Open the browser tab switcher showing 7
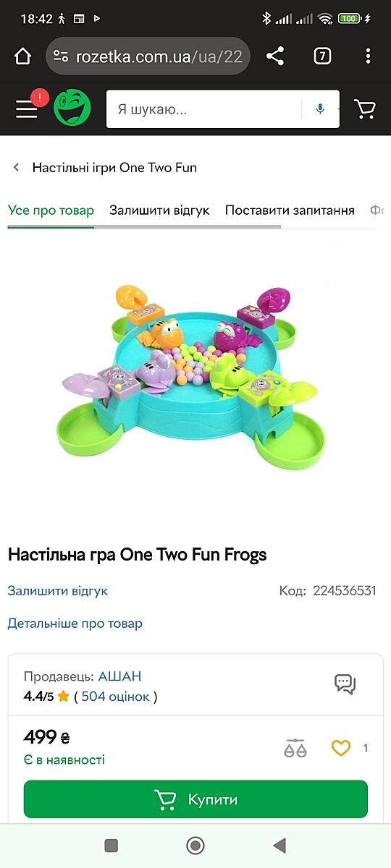The image size is (391, 868). [x=322, y=56]
